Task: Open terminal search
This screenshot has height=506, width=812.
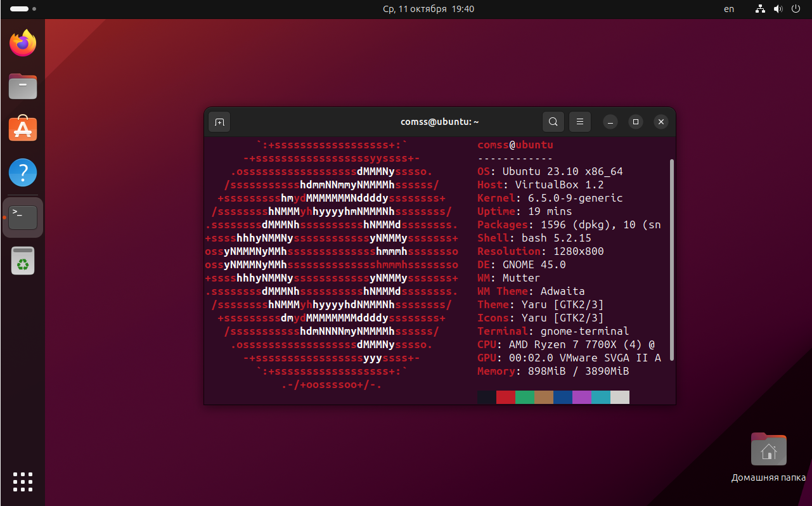Action: (x=553, y=122)
